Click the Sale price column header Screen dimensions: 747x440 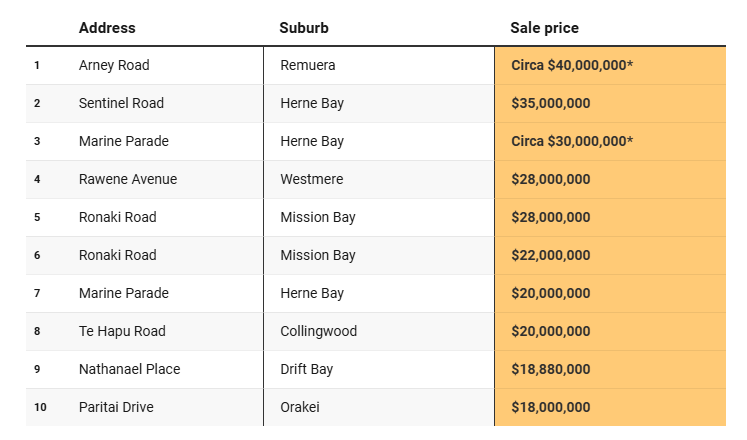(544, 28)
